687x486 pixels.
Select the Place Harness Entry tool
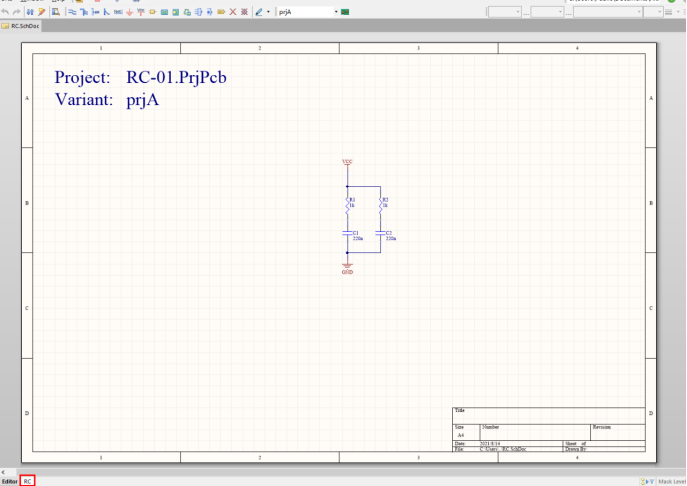pos(209,12)
